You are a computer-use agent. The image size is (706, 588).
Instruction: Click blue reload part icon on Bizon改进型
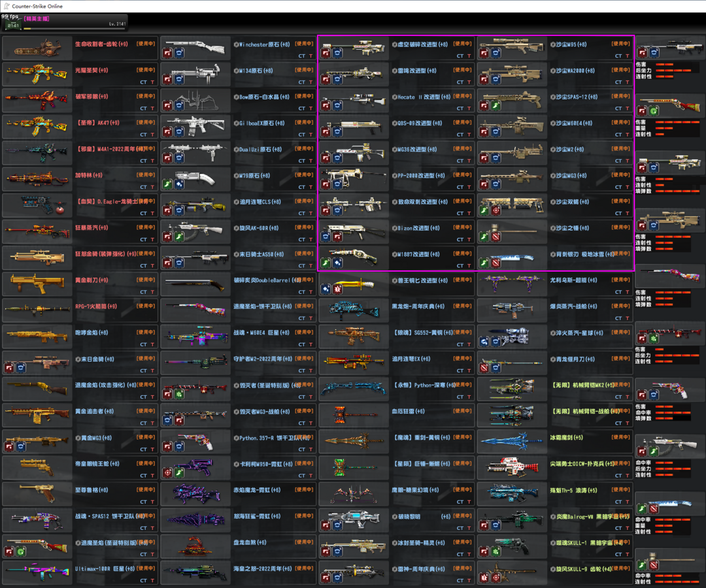click(x=326, y=237)
